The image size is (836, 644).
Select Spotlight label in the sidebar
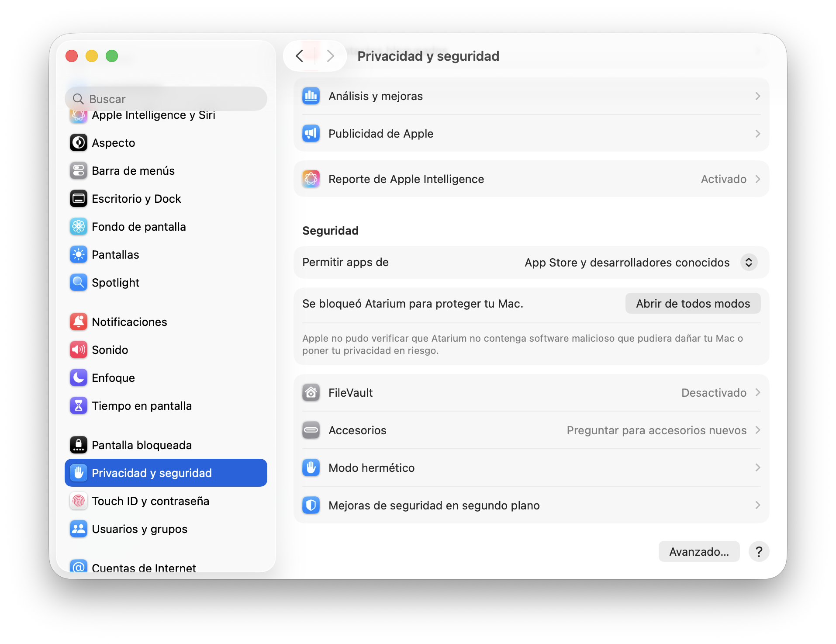click(x=116, y=283)
